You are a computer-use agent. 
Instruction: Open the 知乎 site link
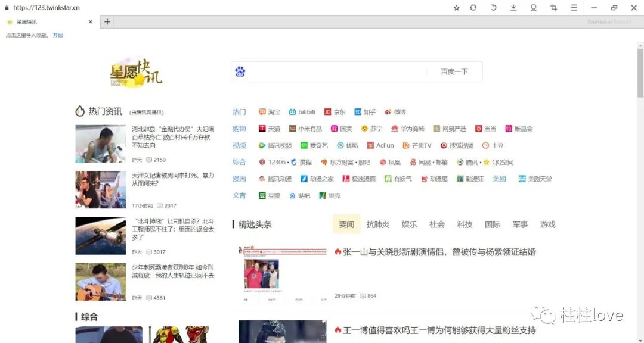[x=365, y=112]
